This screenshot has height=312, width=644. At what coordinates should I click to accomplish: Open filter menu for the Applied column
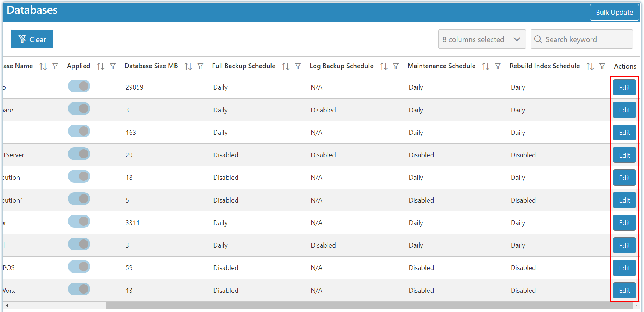(113, 66)
